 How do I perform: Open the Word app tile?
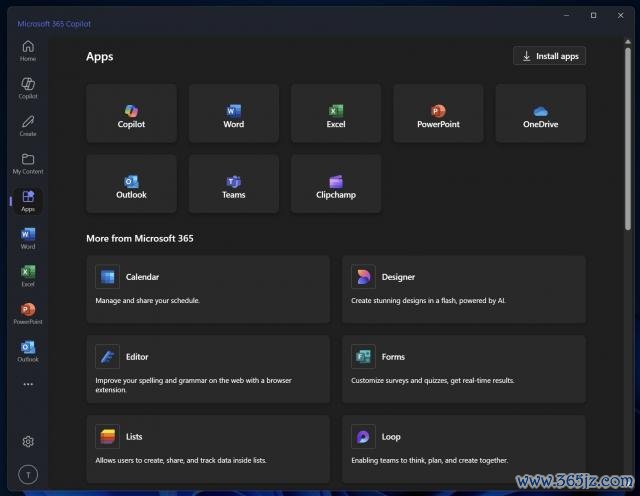point(233,113)
